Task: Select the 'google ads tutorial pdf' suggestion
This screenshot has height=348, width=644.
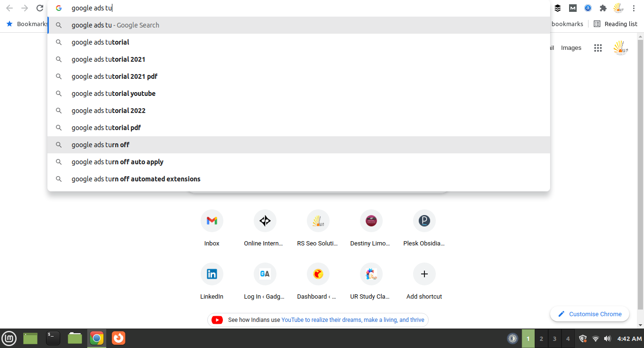Action: [299, 128]
